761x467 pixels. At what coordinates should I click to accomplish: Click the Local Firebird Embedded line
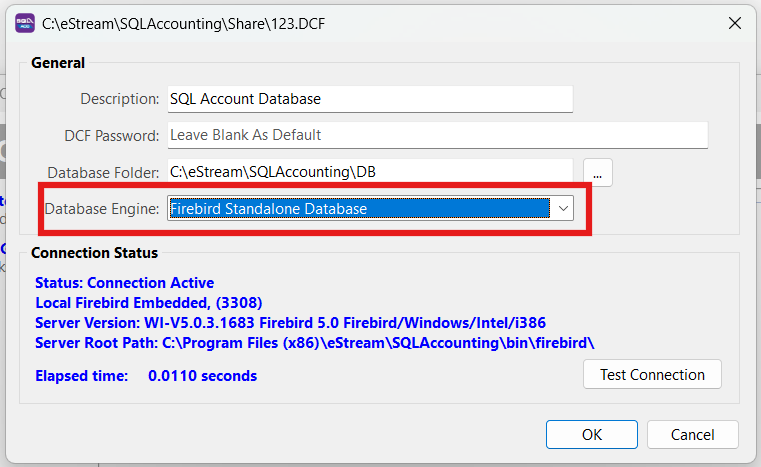pos(148,302)
